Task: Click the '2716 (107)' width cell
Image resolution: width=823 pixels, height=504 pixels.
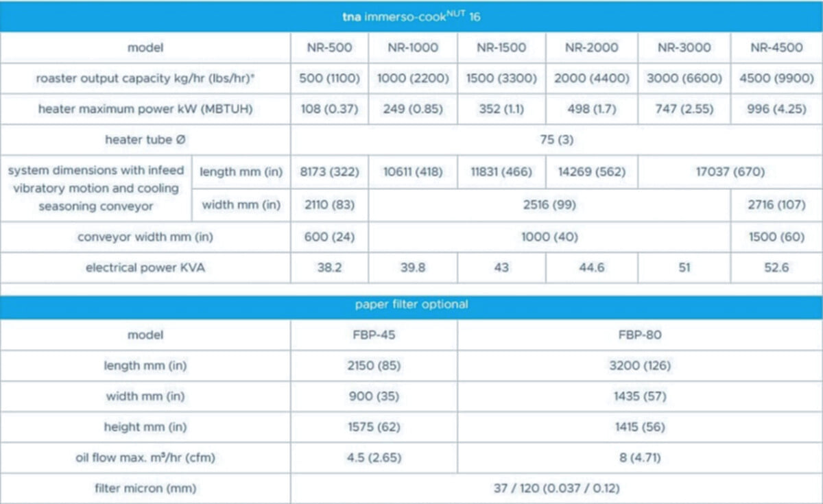Action: pos(776,205)
